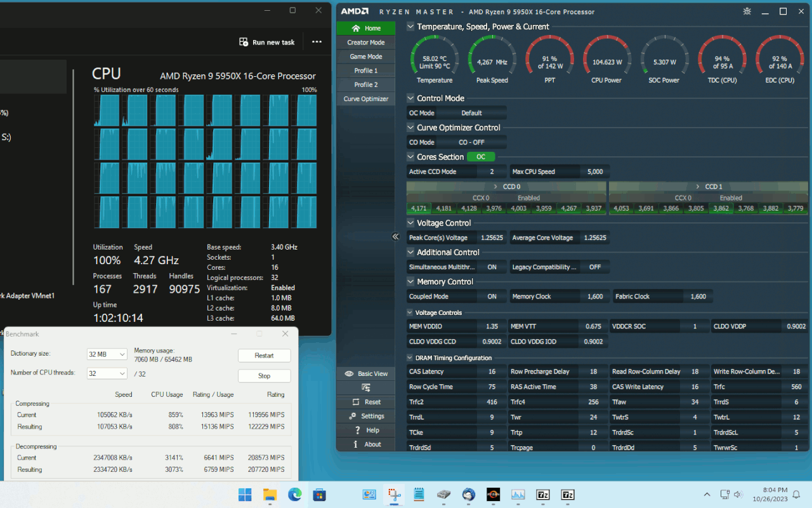Click the Memory Clock 1,600 field

point(594,297)
